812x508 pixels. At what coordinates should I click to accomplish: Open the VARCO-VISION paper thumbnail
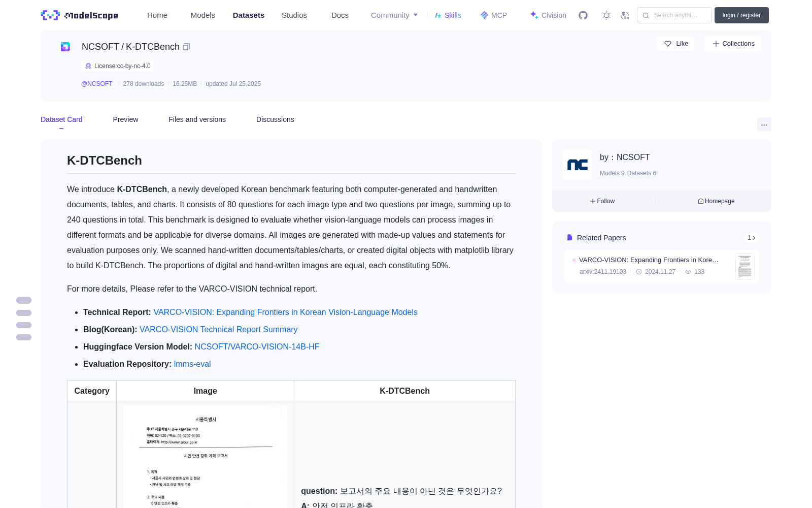745,266
